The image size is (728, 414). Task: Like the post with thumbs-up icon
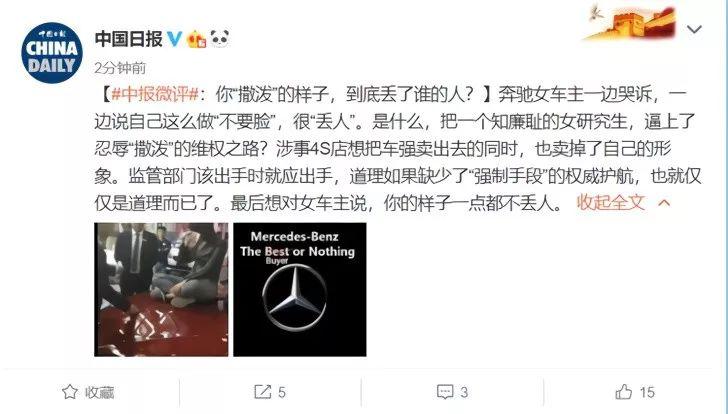tap(624, 392)
